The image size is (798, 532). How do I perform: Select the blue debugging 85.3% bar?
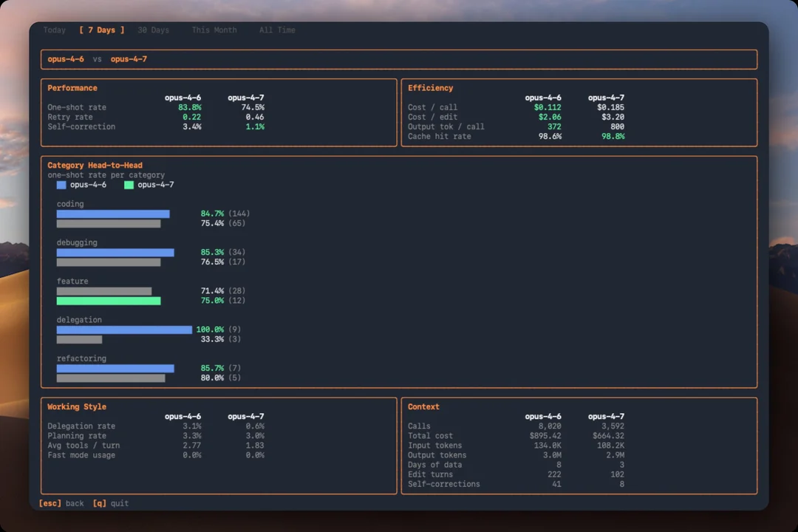click(115, 252)
